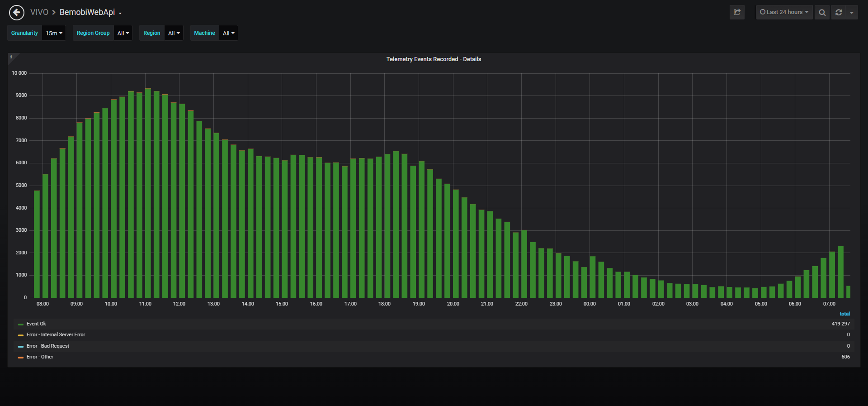Click the Error - Other orange color swatch

pos(21,357)
